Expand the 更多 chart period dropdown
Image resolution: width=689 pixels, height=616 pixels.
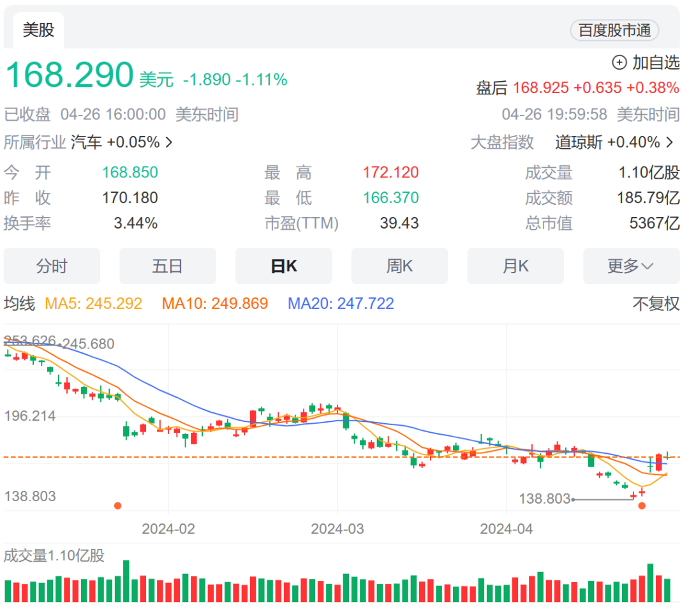631,266
